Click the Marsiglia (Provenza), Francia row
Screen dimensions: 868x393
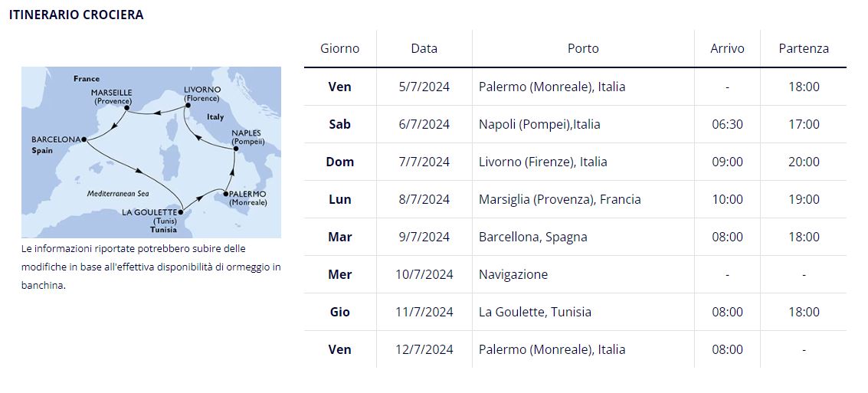575,199
